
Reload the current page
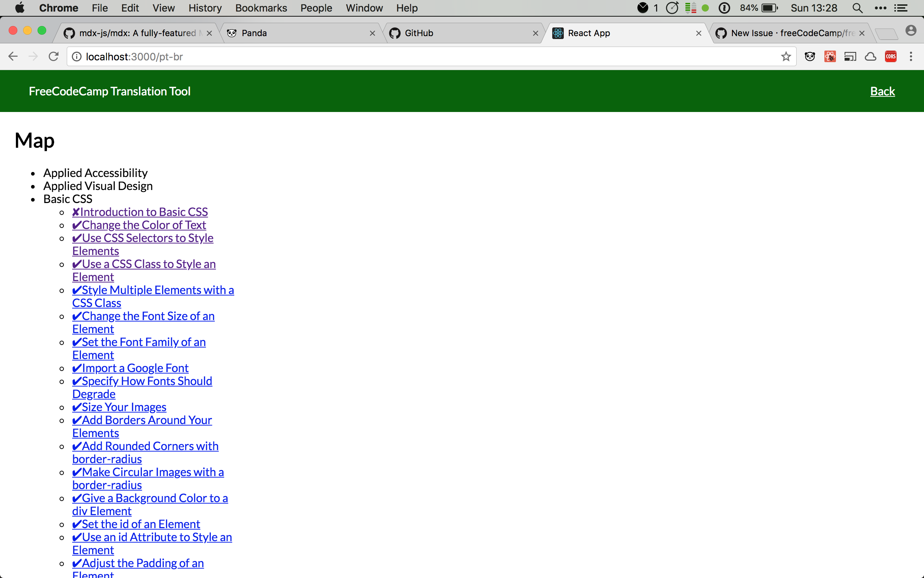(53, 57)
